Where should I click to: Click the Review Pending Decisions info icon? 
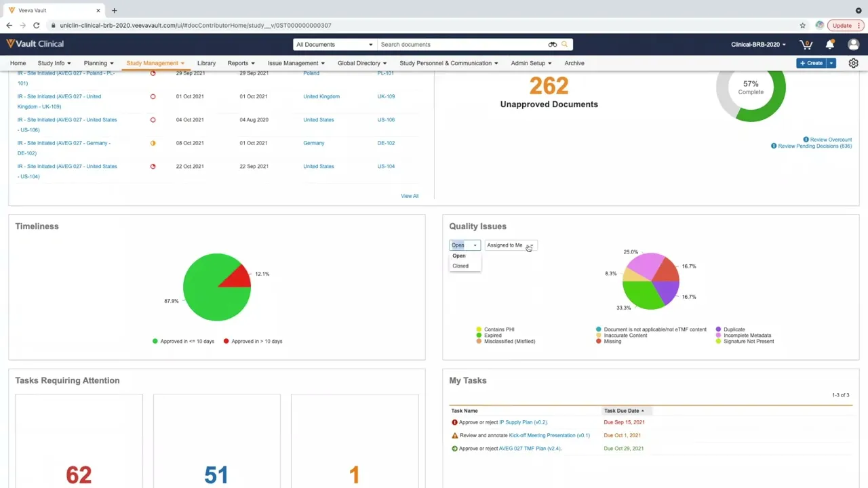(774, 146)
